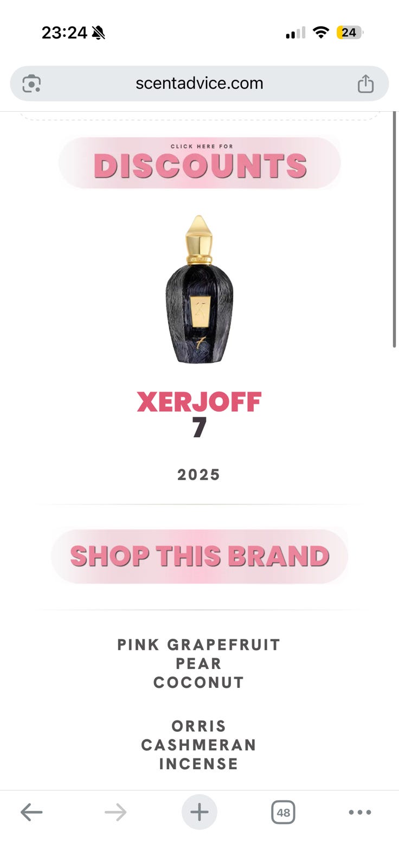
Task: Tap the share icon in address bar
Action: click(365, 84)
